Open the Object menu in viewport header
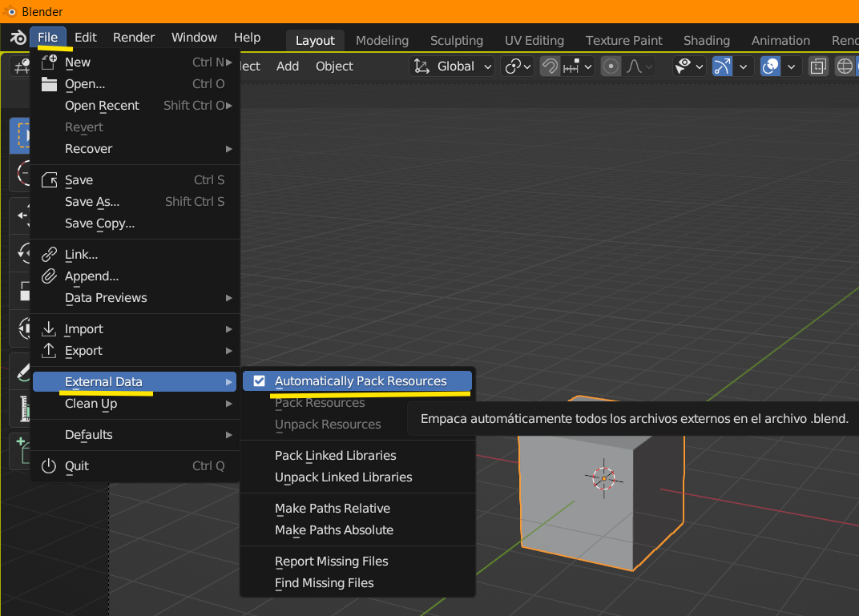Screen dimensions: 859x616 pos(334,66)
